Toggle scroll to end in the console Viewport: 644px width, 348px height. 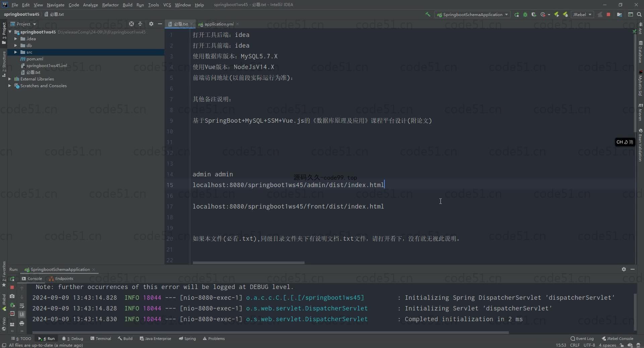pyautogui.click(x=22, y=314)
